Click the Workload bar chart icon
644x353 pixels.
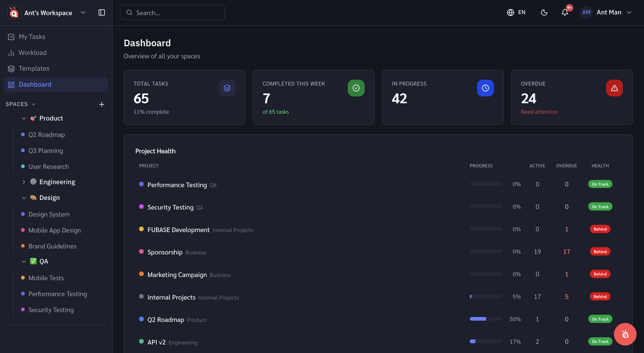(11, 53)
